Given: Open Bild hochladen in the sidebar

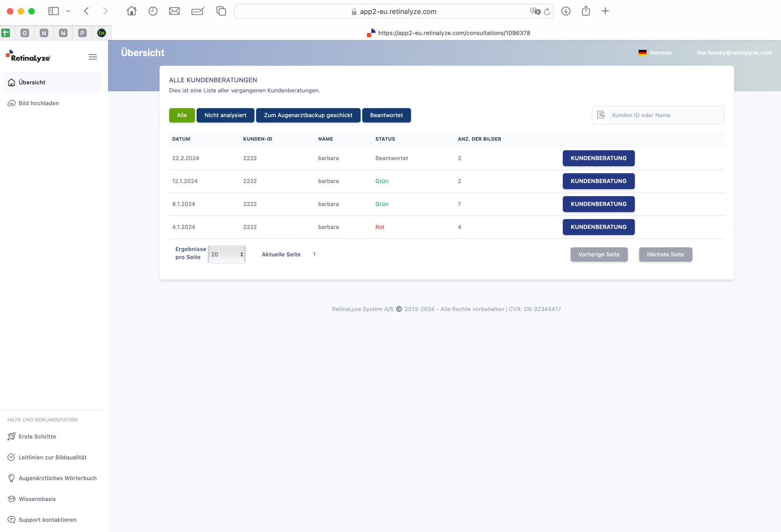Looking at the screenshot, I should 52,103.
